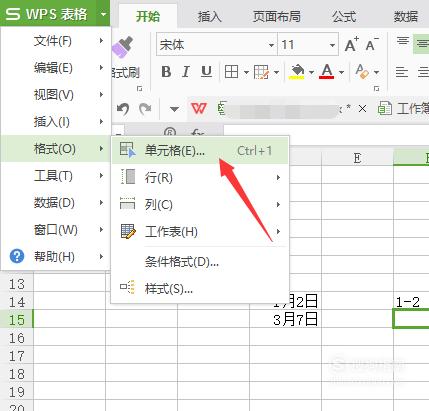Apply red font color A

(x=327, y=72)
